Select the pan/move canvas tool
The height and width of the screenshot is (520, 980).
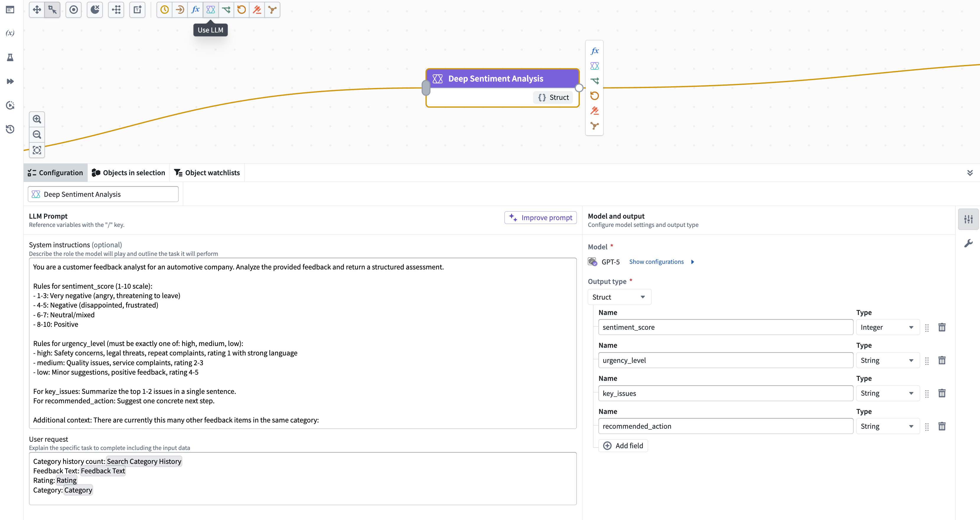37,9
